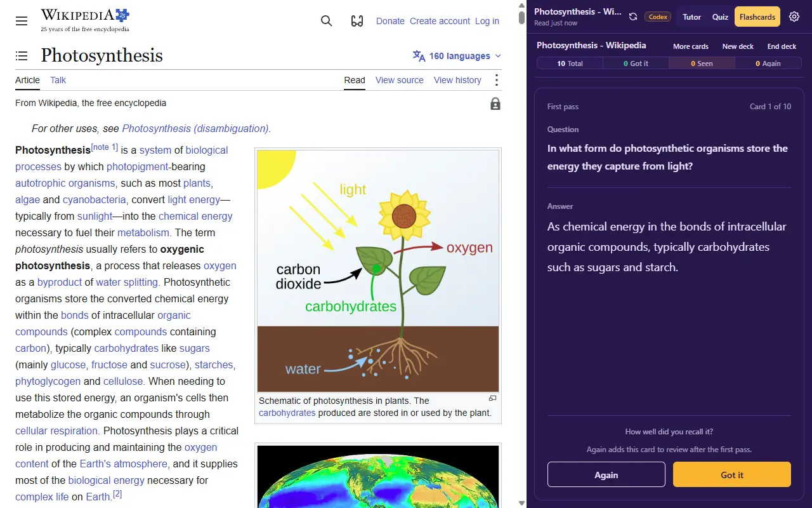Click the End deck button
The image size is (812, 508).
tap(782, 46)
